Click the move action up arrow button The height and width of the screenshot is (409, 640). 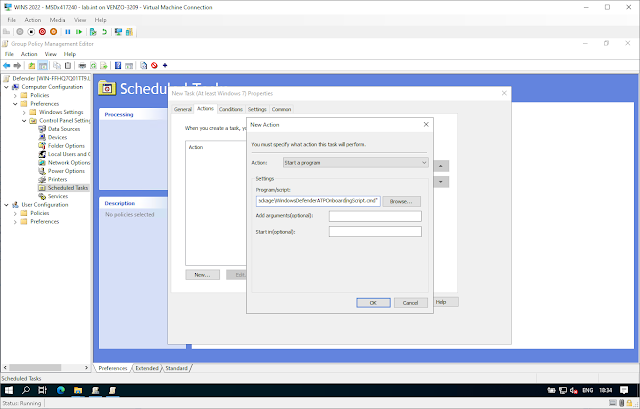pos(441,166)
